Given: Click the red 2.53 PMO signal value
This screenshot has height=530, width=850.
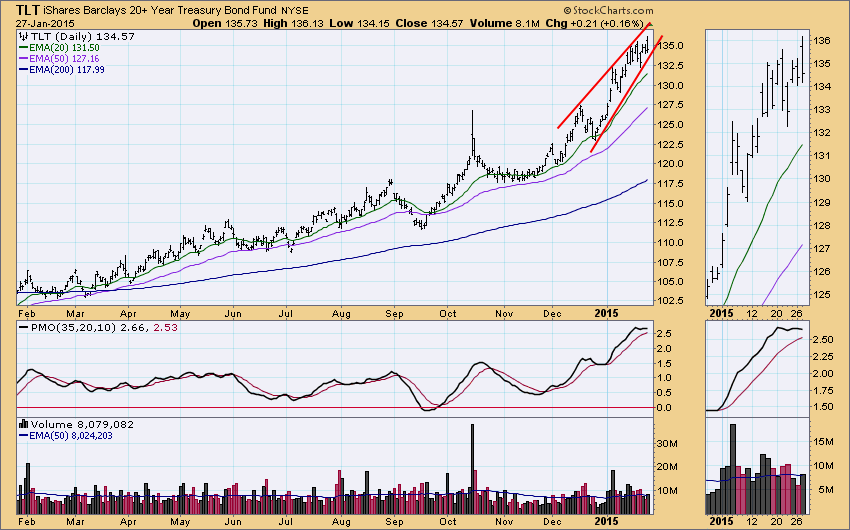Looking at the screenshot, I should click(165, 328).
